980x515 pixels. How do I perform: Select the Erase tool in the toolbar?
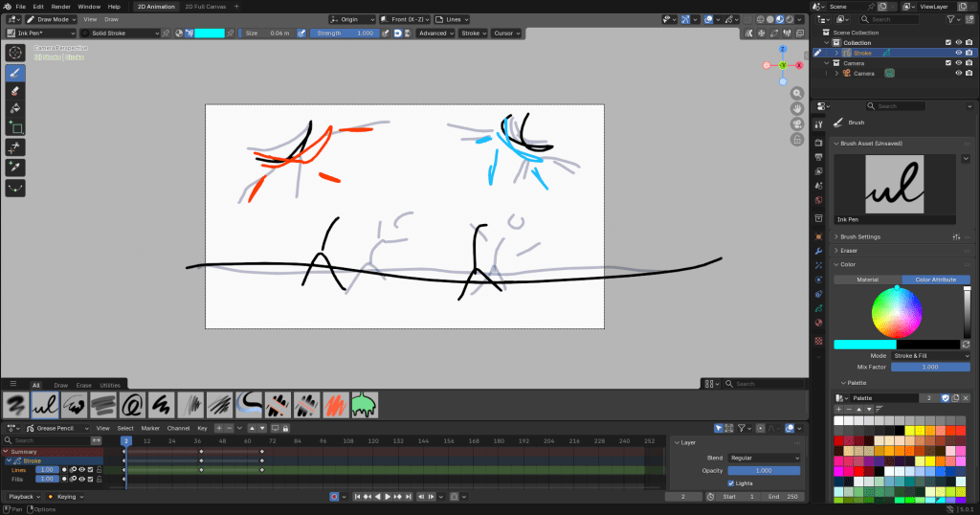coord(15,90)
